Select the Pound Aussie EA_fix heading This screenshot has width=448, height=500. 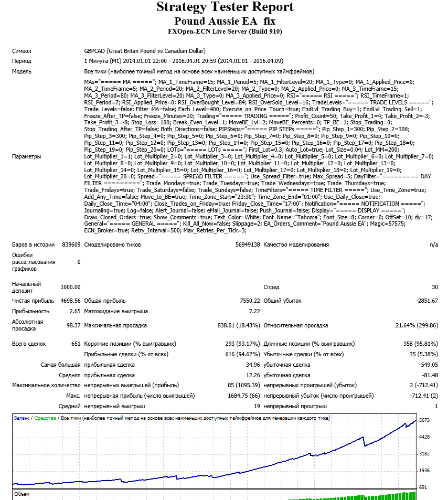(225, 21)
